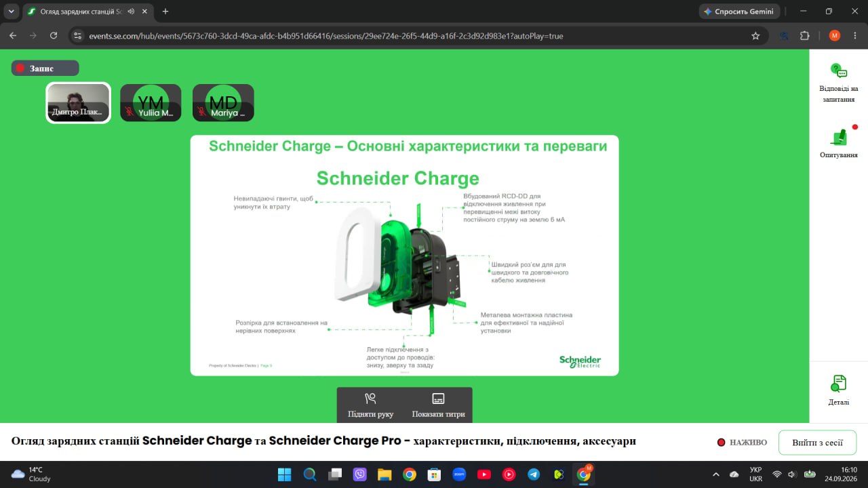The height and width of the screenshot is (488, 868).
Task: Open a new browser tab
Action: [165, 12]
